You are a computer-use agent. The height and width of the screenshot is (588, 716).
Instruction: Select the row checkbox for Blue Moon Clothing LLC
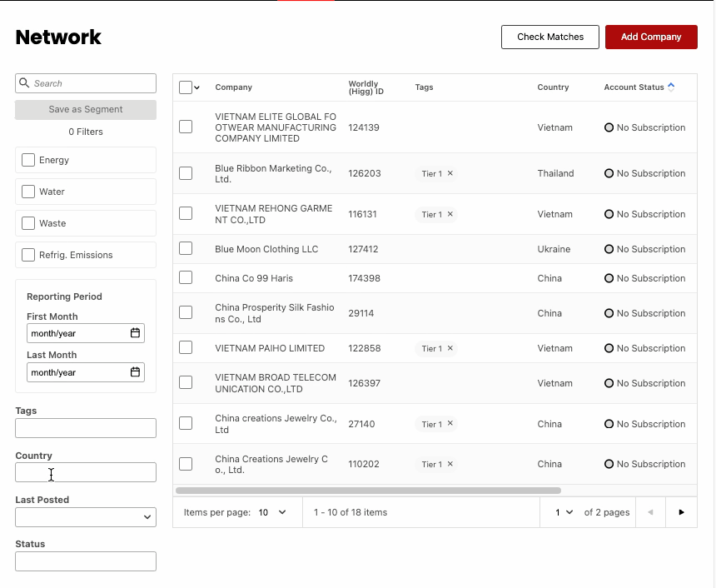pyautogui.click(x=185, y=249)
